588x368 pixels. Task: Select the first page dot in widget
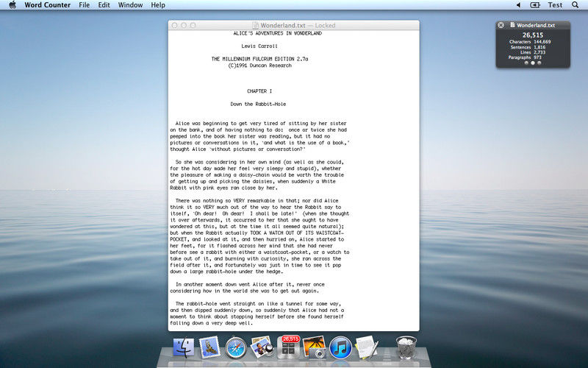click(x=526, y=63)
